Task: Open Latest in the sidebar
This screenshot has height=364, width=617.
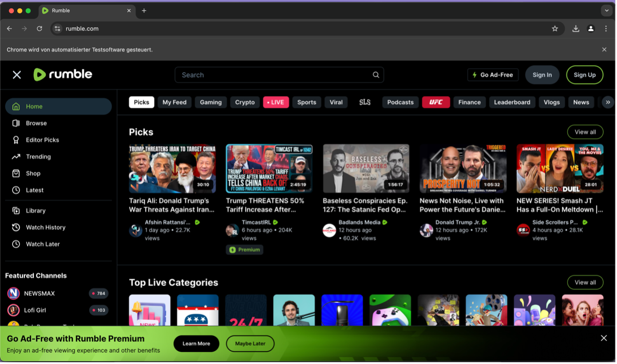Action: pyautogui.click(x=59, y=190)
